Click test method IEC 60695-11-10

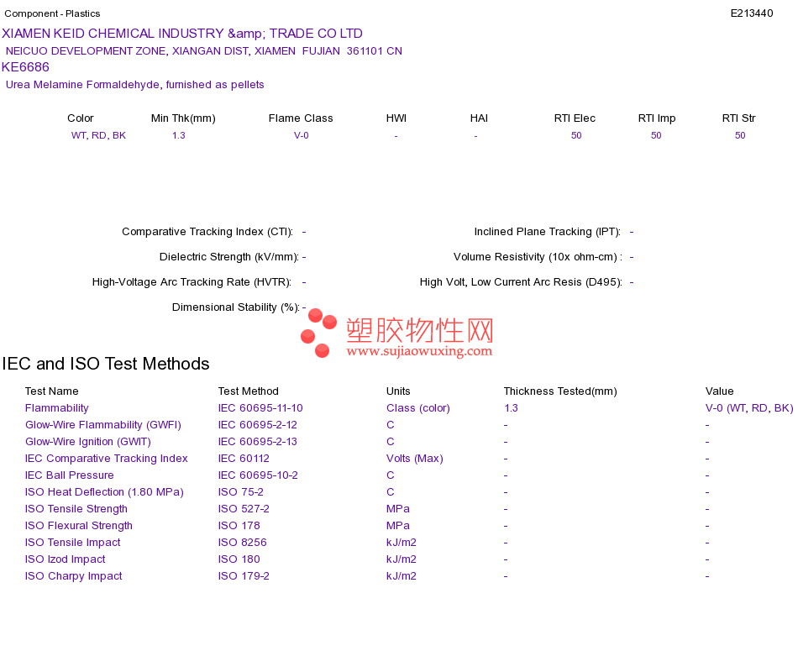coord(260,408)
